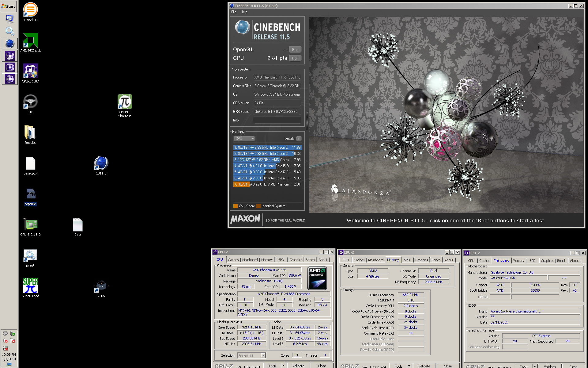Screen dimensions: 588x368
Task: Click Validate in first CPU-Z window
Action: click(x=298, y=366)
